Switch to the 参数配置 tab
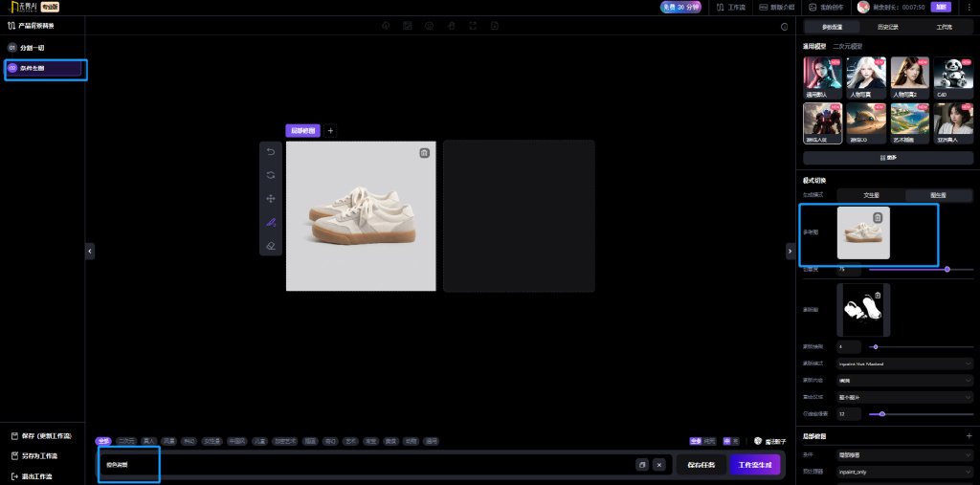Screen dimensions: 980x485 pos(832,27)
